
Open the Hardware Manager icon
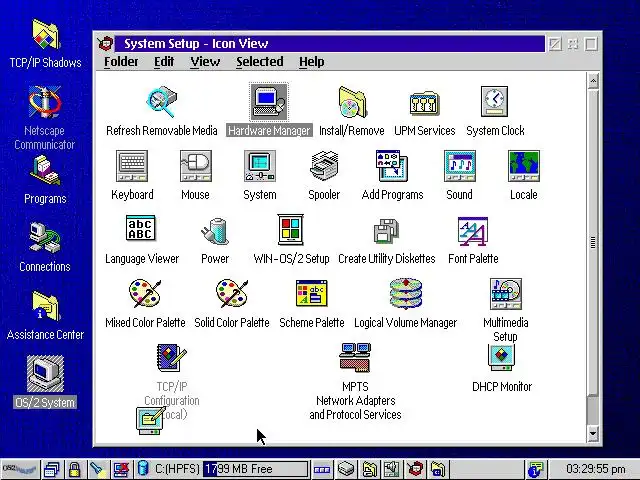click(269, 102)
